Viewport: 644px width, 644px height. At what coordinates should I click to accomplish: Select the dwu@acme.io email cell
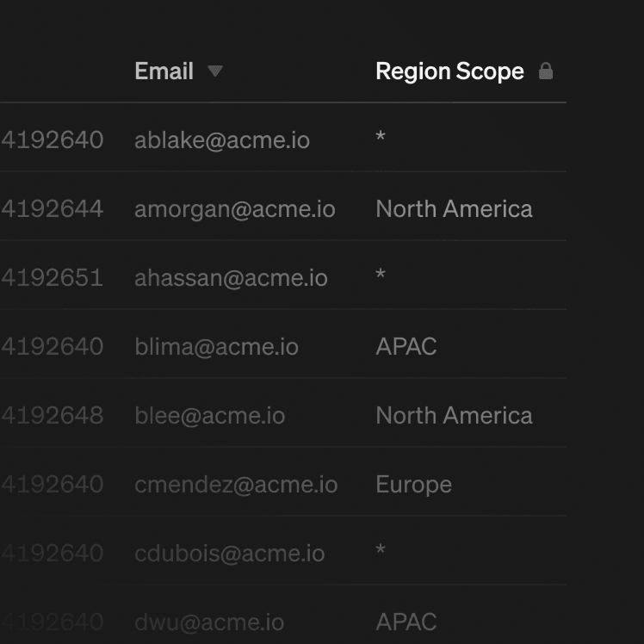coord(209,622)
